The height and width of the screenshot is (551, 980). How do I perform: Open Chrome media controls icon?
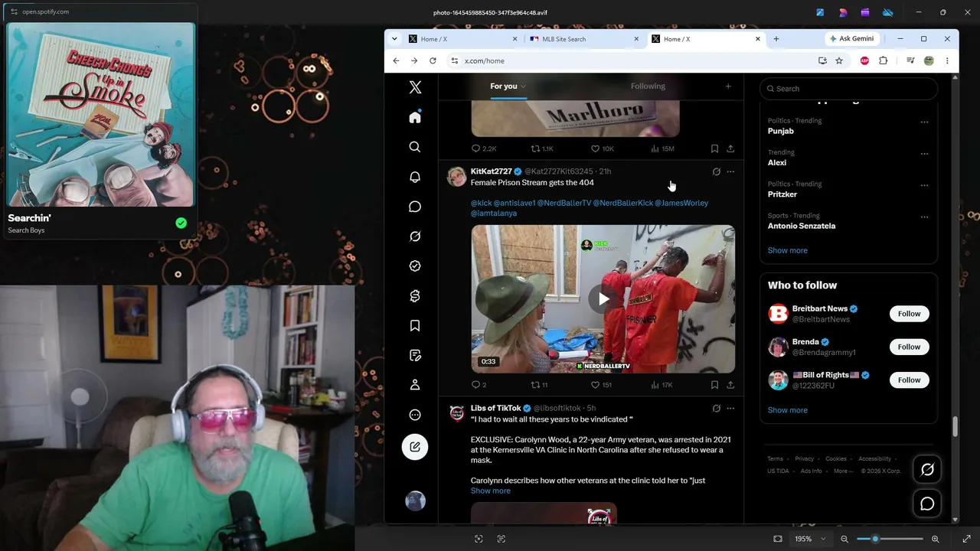pos(910,60)
